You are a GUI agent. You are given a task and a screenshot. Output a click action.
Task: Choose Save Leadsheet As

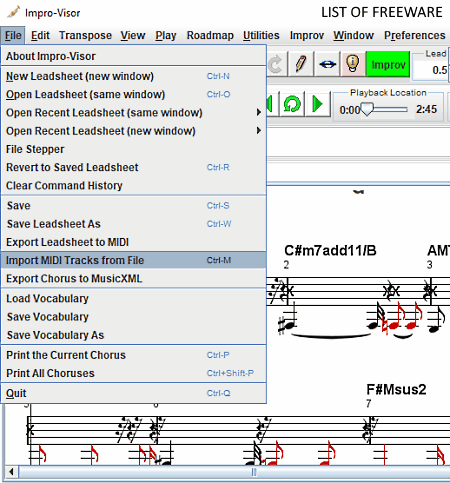coord(133,224)
